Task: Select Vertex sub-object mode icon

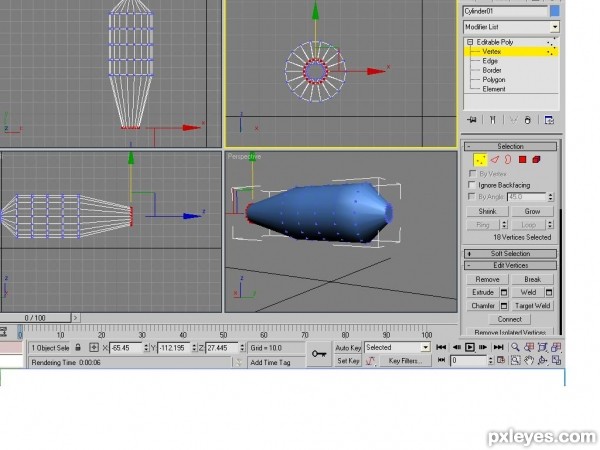Action: 480,160
